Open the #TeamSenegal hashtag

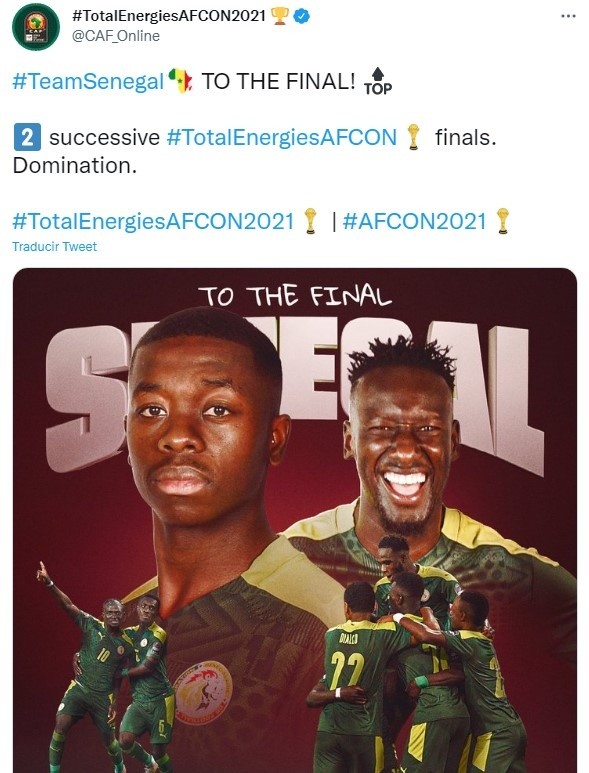point(88,81)
